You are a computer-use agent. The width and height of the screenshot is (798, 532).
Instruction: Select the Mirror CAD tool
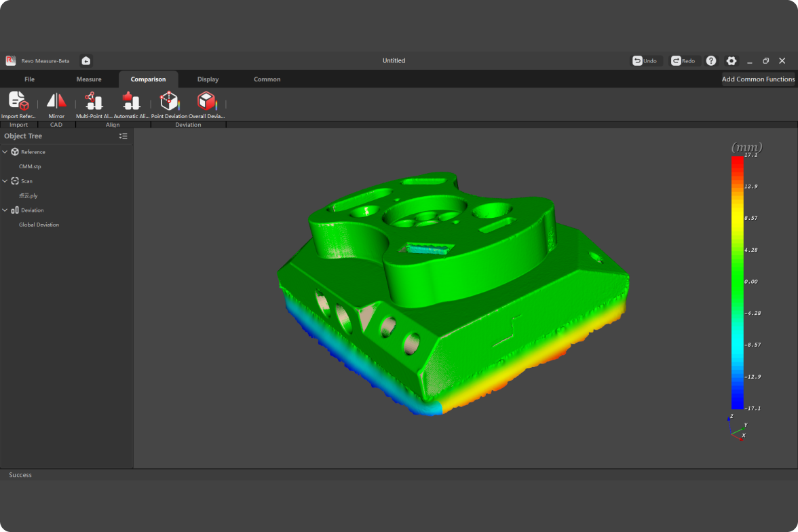56,102
